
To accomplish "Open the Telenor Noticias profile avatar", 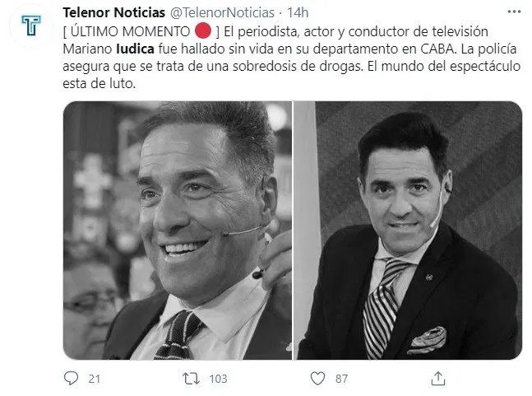I will (x=31, y=26).
